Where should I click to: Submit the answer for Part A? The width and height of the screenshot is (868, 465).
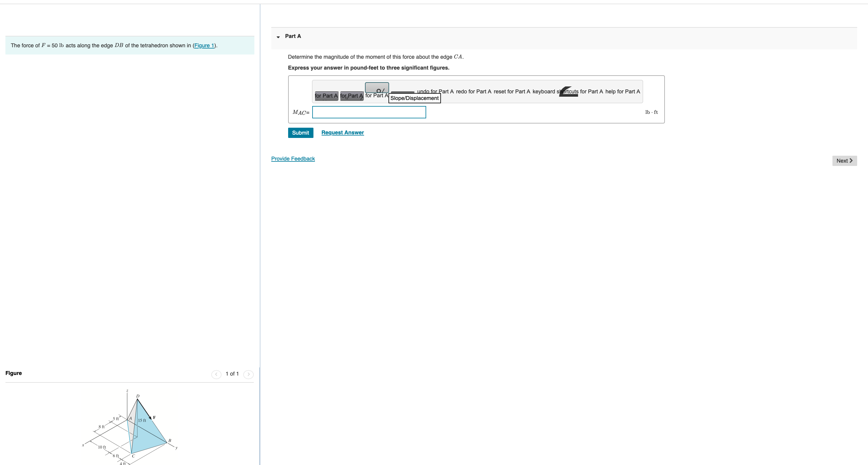(300, 133)
